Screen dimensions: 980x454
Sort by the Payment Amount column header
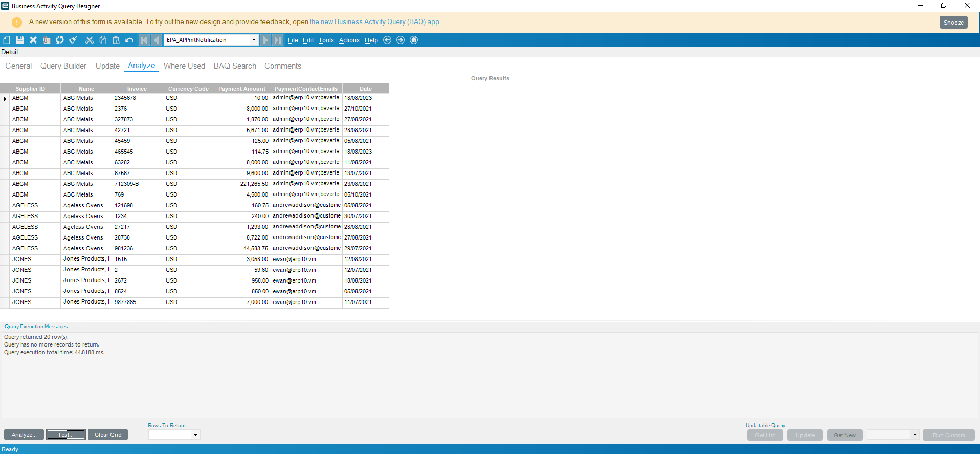click(242, 89)
